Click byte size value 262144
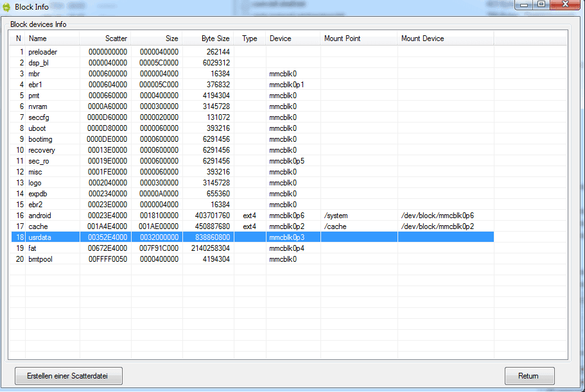Viewport: 585px width, 392px height. tap(218, 52)
